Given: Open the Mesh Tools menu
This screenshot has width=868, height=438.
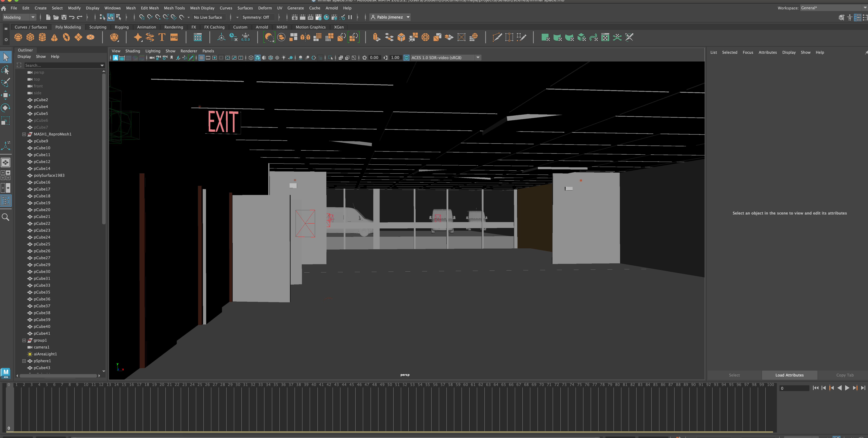Looking at the screenshot, I should click(174, 8).
